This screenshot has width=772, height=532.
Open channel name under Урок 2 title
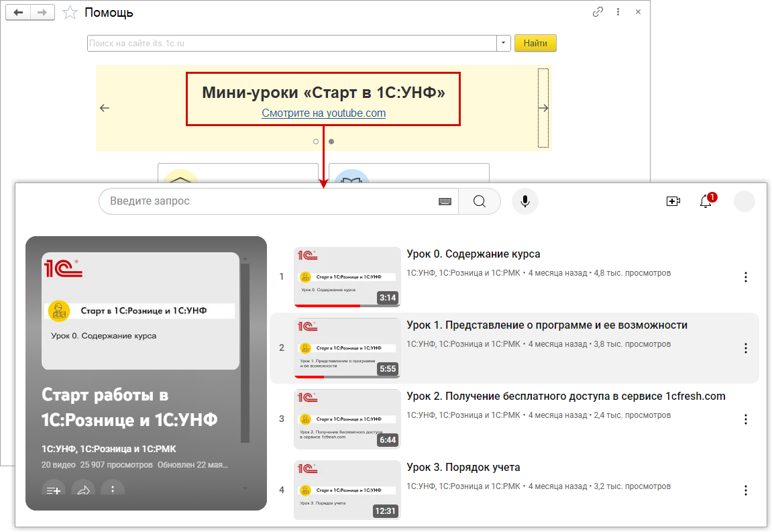463,415
